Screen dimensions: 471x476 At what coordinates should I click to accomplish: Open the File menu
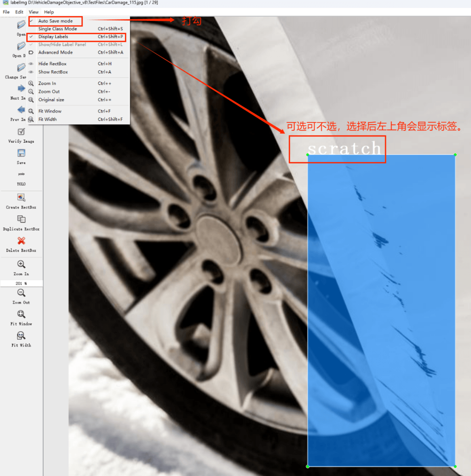(6, 12)
